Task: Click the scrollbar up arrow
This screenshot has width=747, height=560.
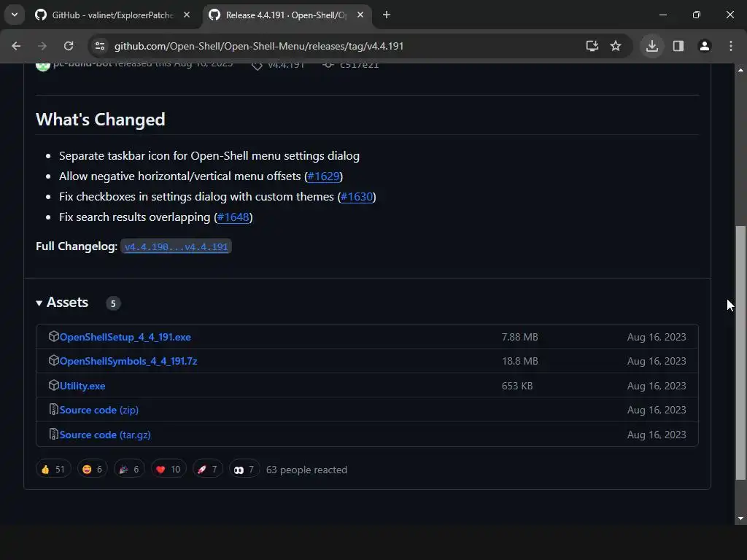Action: (740, 70)
